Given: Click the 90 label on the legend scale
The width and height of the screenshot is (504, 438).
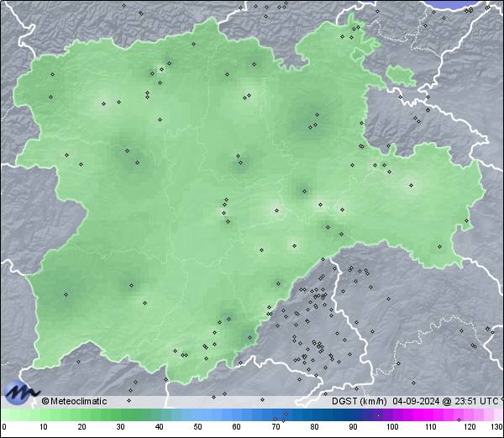Looking at the screenshot, I should click(x=353, y=427).
